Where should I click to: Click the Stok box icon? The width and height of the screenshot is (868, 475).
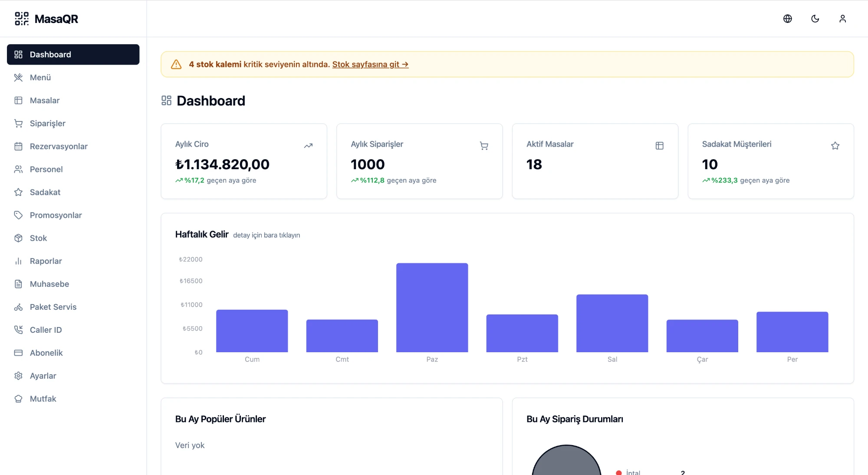(x=18, y=238)
